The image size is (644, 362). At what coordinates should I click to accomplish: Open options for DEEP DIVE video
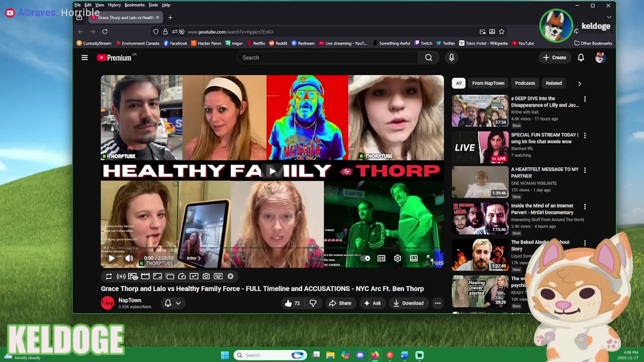point(585,99)
